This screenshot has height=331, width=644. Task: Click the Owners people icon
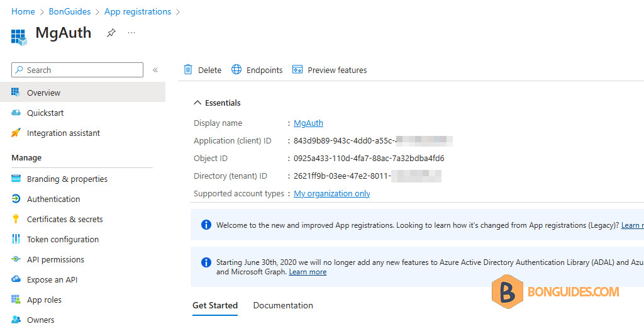coord(16,320)
